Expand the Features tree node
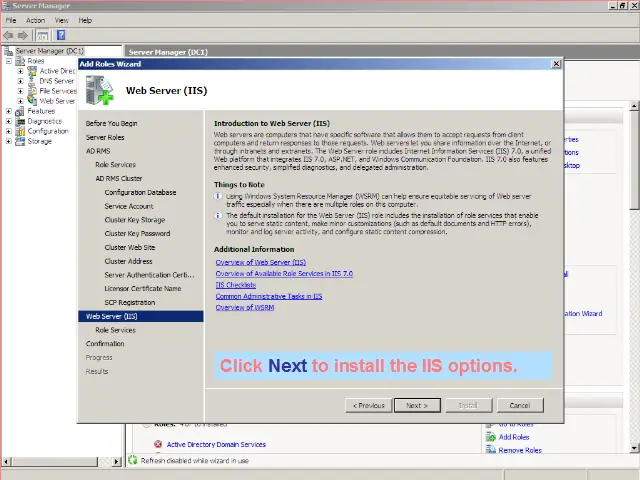Screen dimensions: 640x480 (x=9, y=111)
